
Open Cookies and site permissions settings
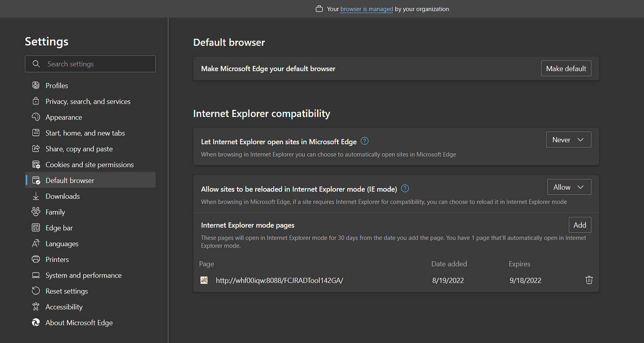[x=89, y=164]
